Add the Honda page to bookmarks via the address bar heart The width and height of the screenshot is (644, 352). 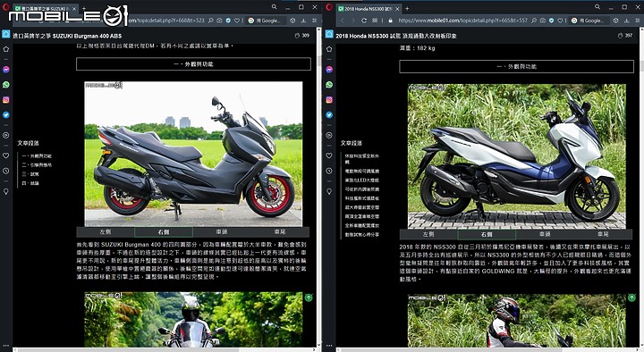coord(560,21)
